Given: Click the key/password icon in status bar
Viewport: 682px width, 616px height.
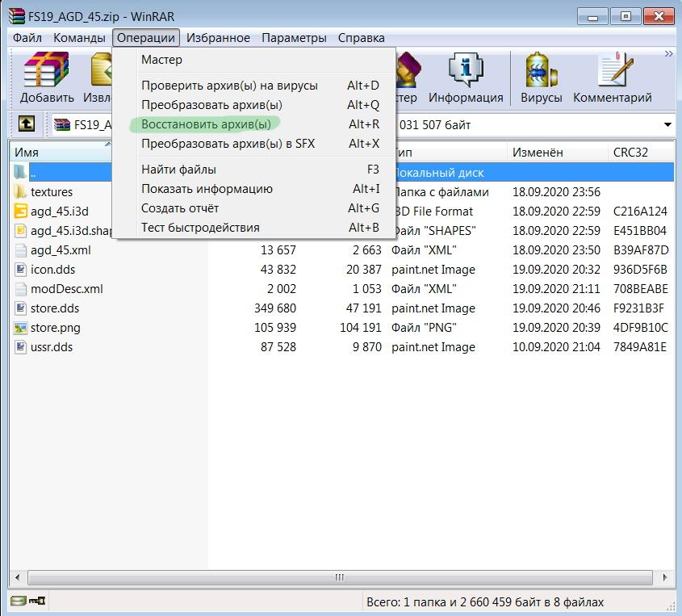Looking at the screenshot, I should 37,601.
